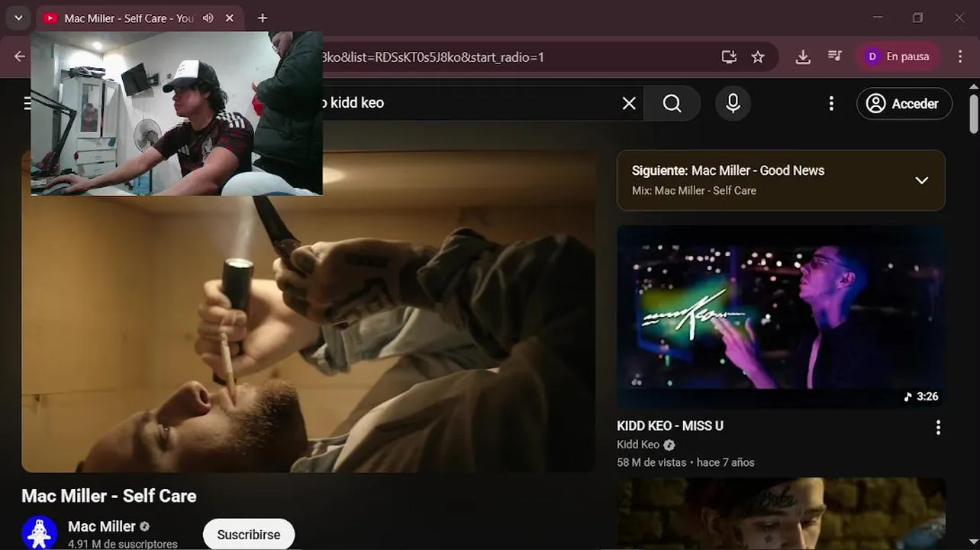Image resolution: width=980 pixels, height=550 pixels.
Task: Open the profile button labeled En pausa
Action: [x=898, y=57]
